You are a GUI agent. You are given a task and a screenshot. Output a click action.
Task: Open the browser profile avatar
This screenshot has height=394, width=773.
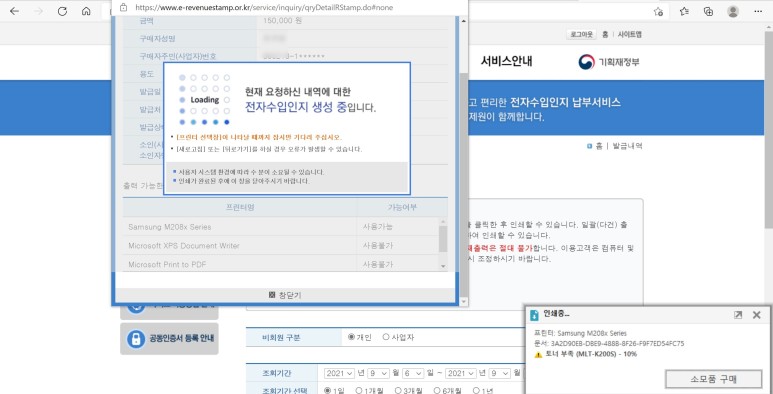(733, 12)
